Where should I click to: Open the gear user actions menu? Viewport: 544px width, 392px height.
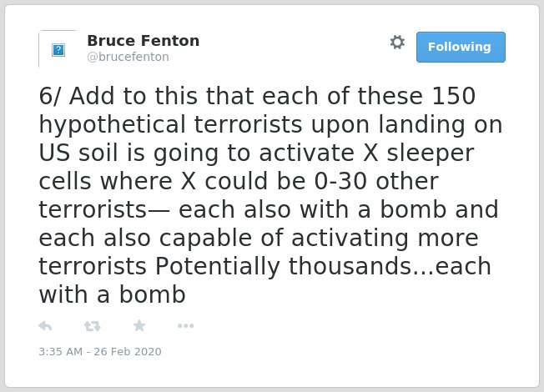click(397, 43)
